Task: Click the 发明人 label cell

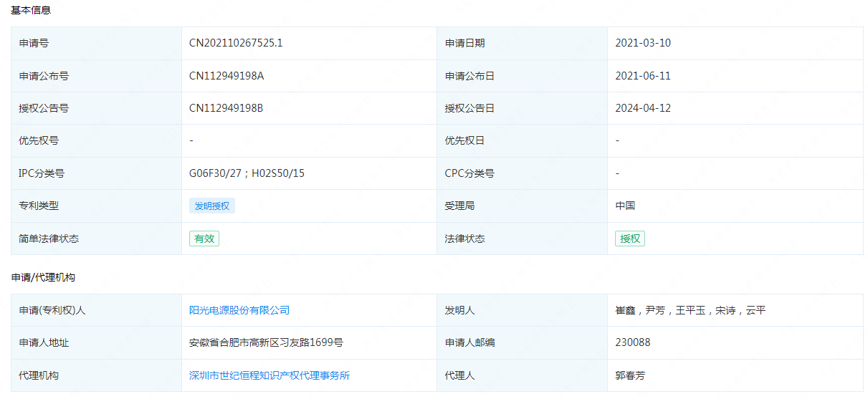Action: (522, 310)
